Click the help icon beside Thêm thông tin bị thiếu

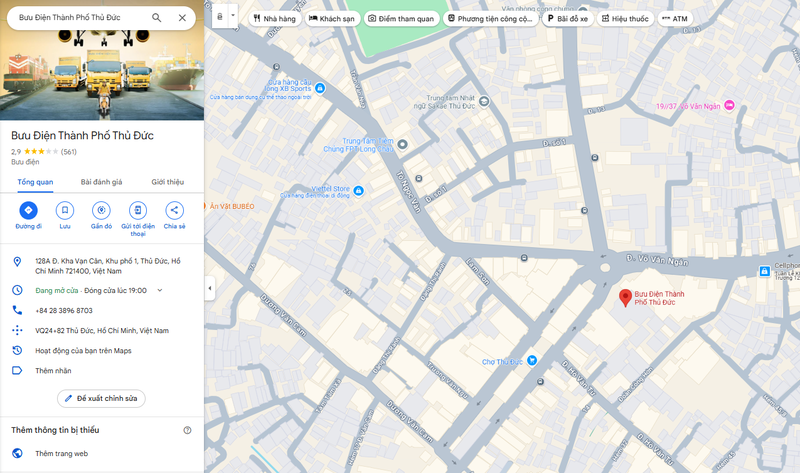[x=187, y=430]
